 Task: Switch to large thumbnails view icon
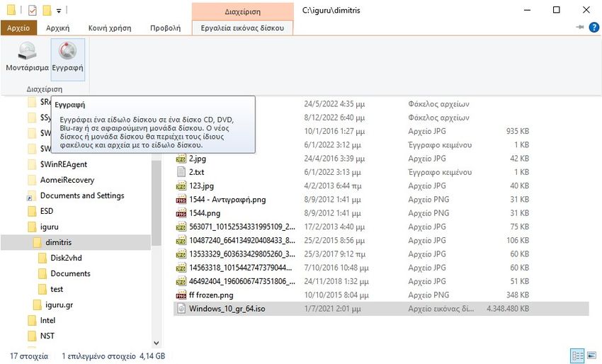(591, 356)
